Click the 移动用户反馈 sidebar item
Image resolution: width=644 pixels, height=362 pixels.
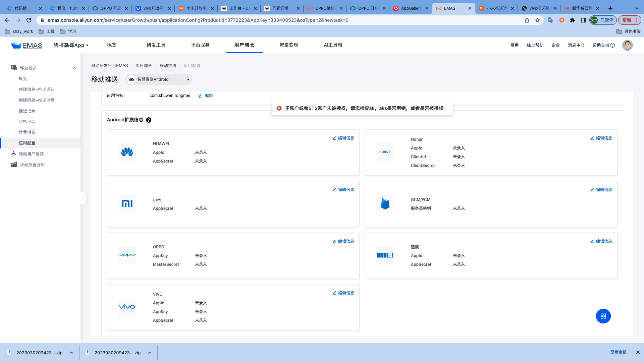tap(31, 154)
